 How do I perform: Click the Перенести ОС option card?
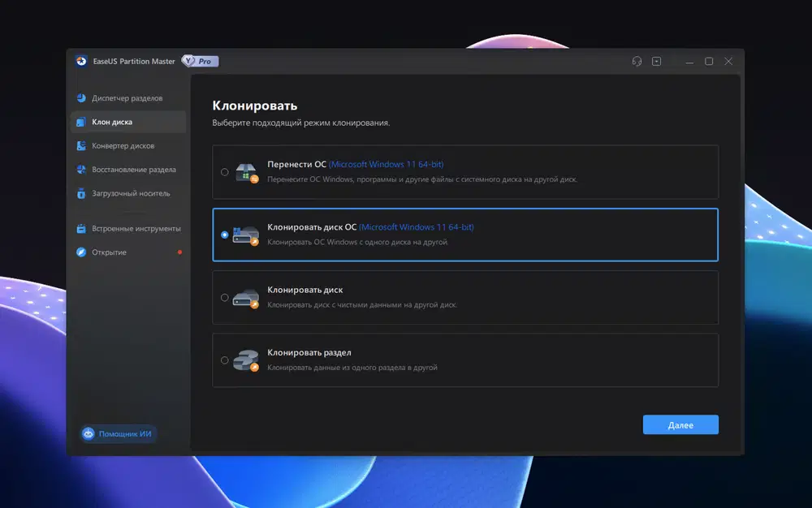(x=465, y=172)
